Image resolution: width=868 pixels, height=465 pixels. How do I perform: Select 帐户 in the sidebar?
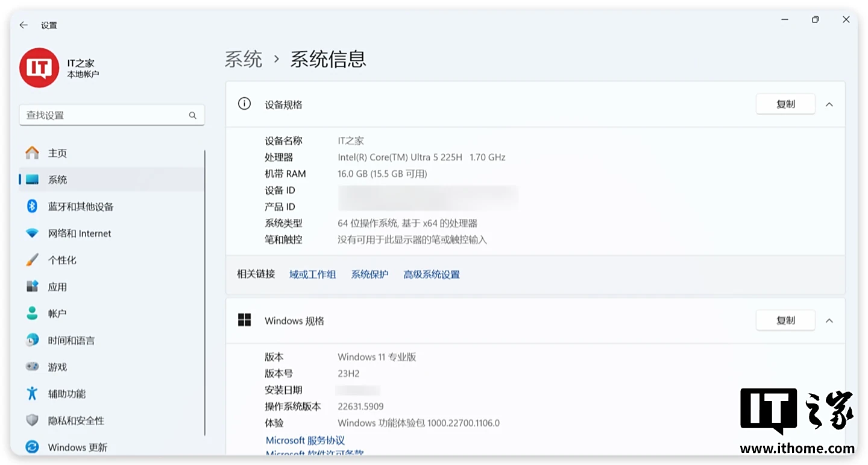[57, 314]
